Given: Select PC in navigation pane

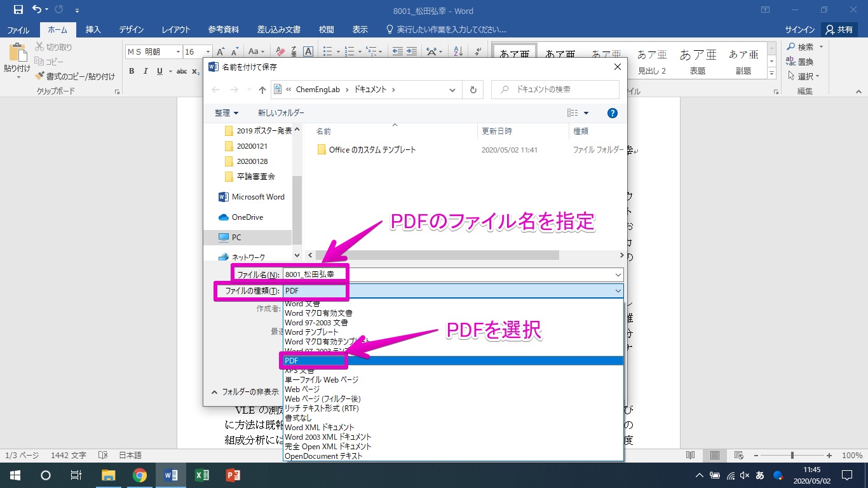Looking at the screenshot, I should click(236, 238).
